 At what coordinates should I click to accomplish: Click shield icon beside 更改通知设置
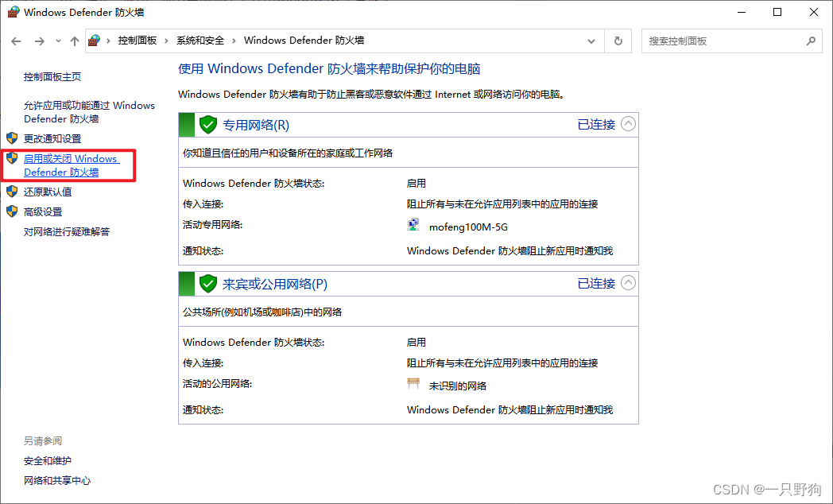click(x=12, y=138)
